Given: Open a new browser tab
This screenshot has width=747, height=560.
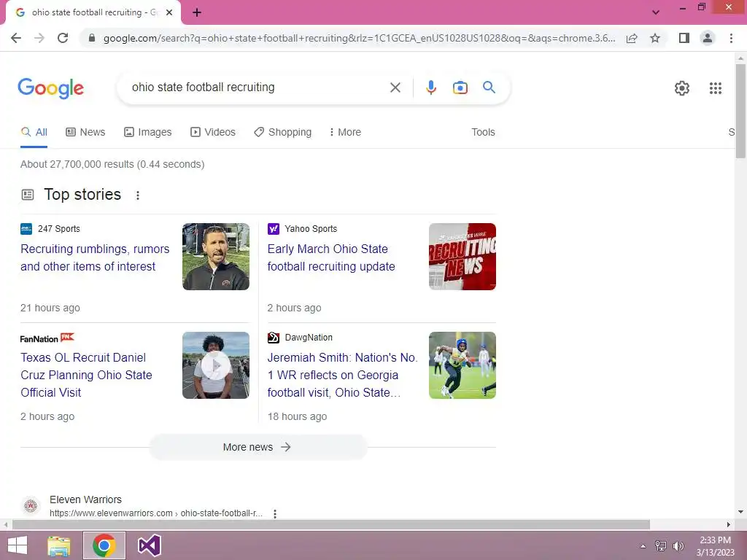Looking at the screenshot, I should (197, 12).
